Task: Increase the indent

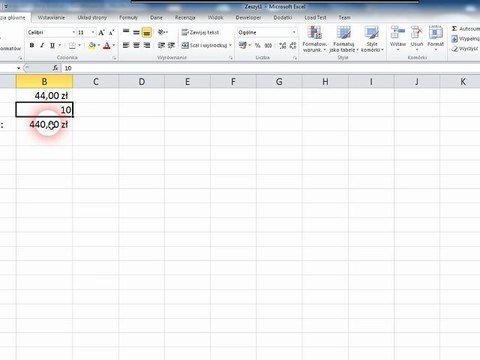Action: click(171, 45)
